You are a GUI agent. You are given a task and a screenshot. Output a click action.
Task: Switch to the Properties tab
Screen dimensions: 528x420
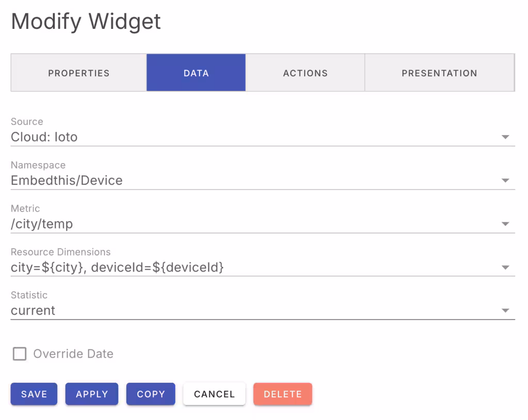(x=79, y=73)
